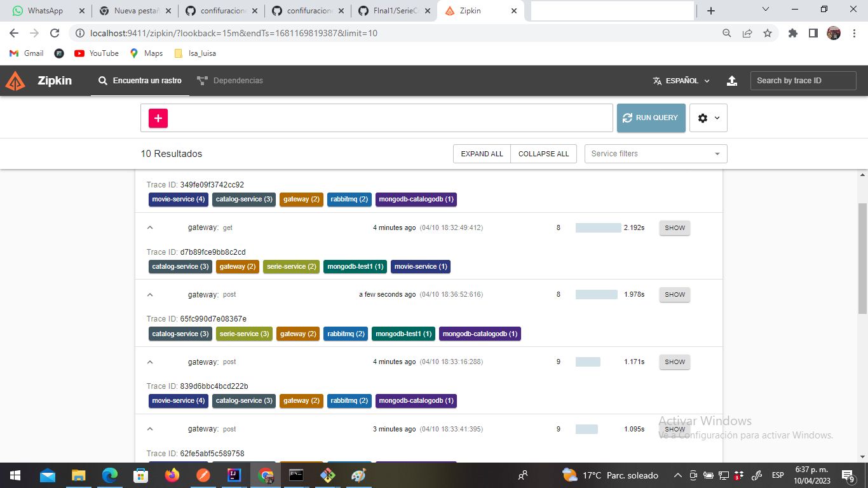
Task: Open the Service filters dropdown
Action: 656,153
